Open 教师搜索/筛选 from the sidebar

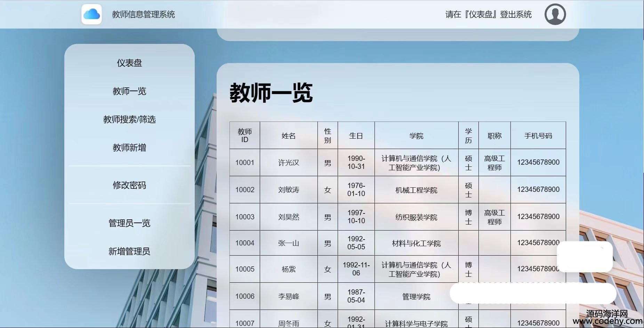pos(129,119)
